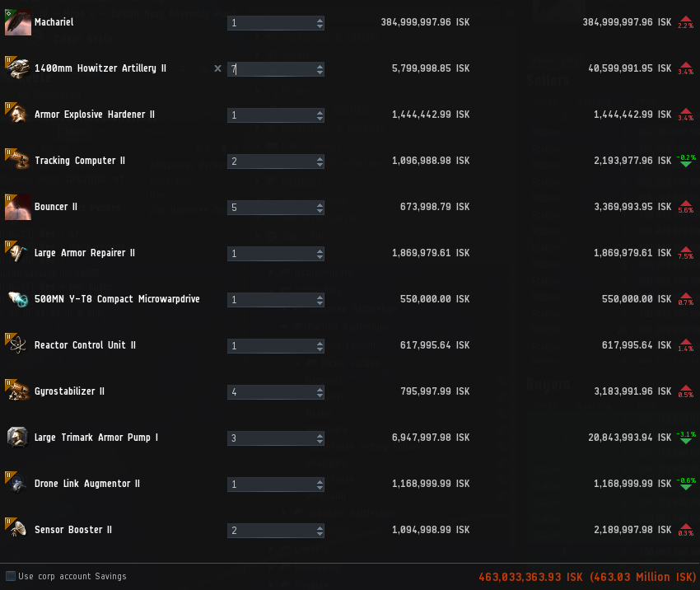Click the 463,033,363.93 ISK total
This screenshot has width=700, height=590.
[x=530, y=577]
